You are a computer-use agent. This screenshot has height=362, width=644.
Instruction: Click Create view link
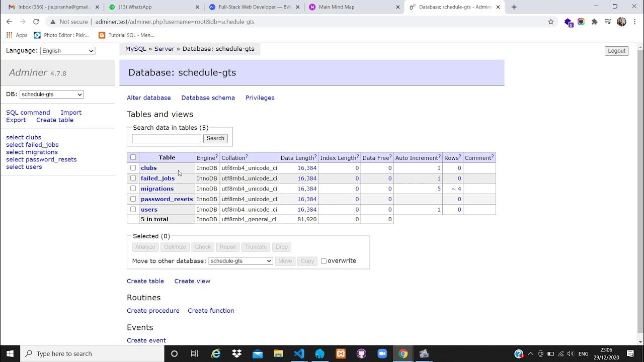click(192, 281)
